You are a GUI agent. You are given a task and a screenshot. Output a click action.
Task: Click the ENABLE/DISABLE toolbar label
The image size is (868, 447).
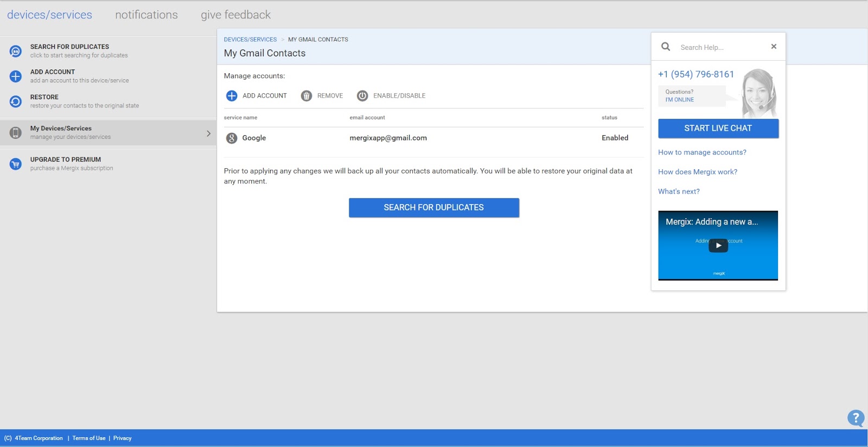click(399, 96)
